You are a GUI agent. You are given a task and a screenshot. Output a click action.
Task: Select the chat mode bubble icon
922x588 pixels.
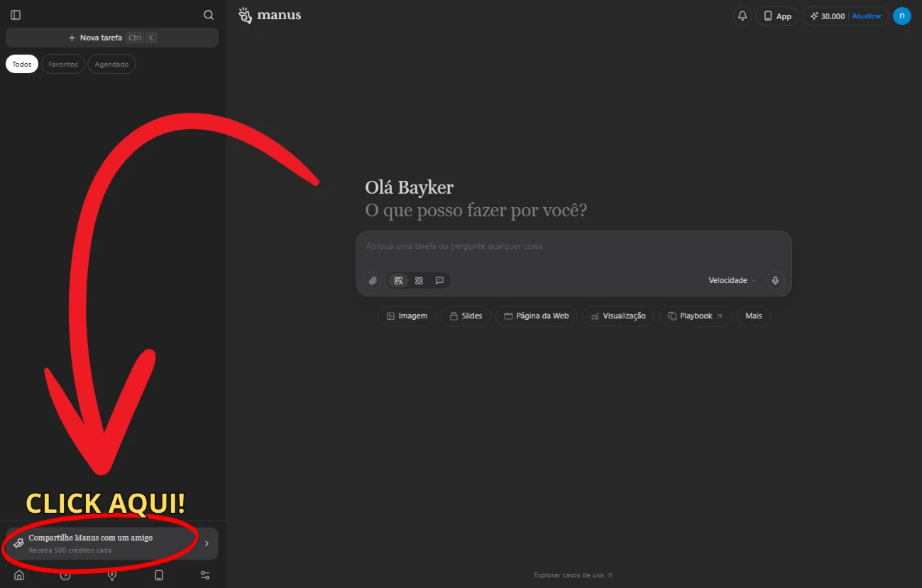(439, 281)
